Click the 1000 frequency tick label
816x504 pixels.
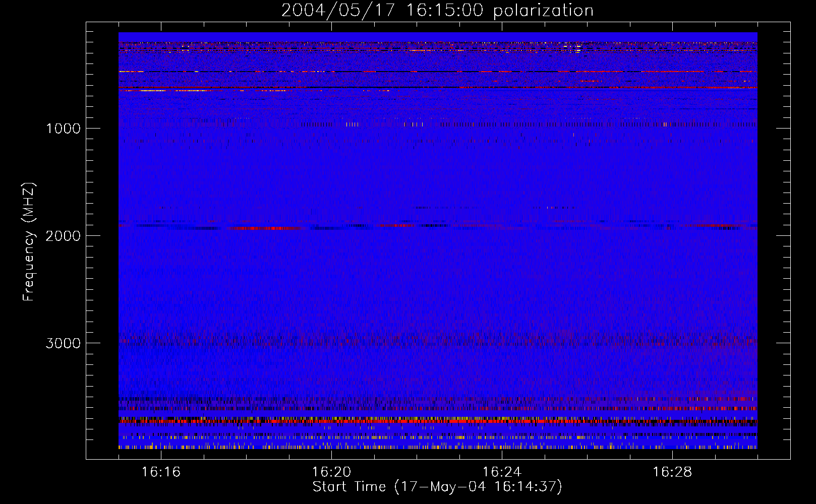click(x=63, y=129)
